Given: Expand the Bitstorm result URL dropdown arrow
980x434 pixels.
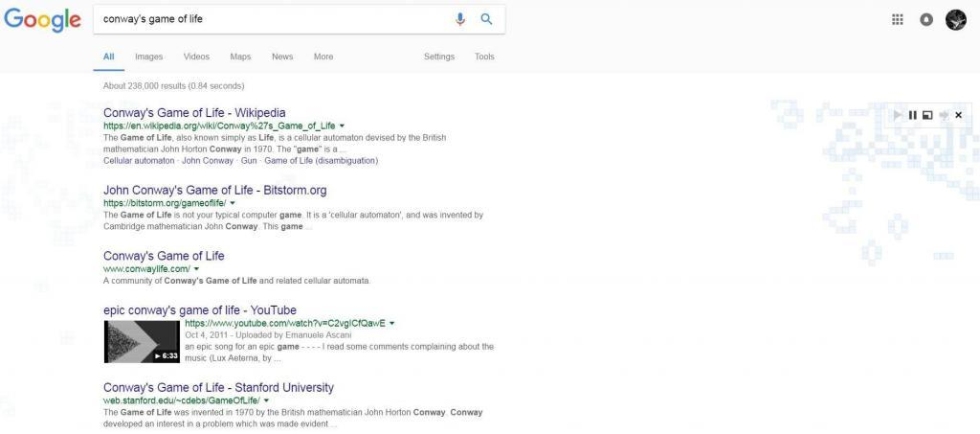Looking at the screenshot, I should (x=232, y=203).
